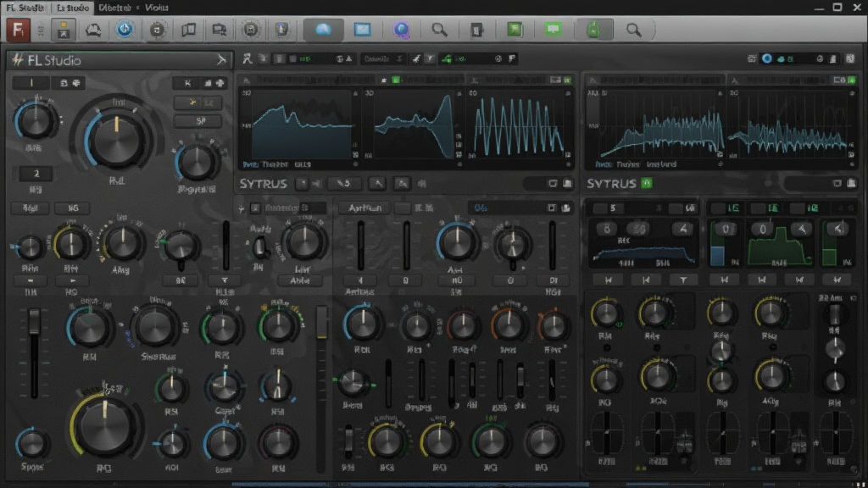This screenshot has width=868, height=488.
Task: Open the T dropdown button below the blue envelope
Action: 683,280
